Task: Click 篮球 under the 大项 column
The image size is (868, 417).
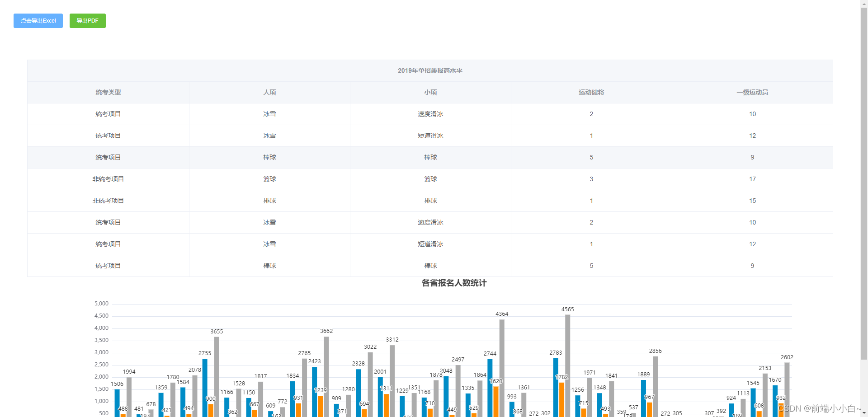Action: [x=269, y=179]
